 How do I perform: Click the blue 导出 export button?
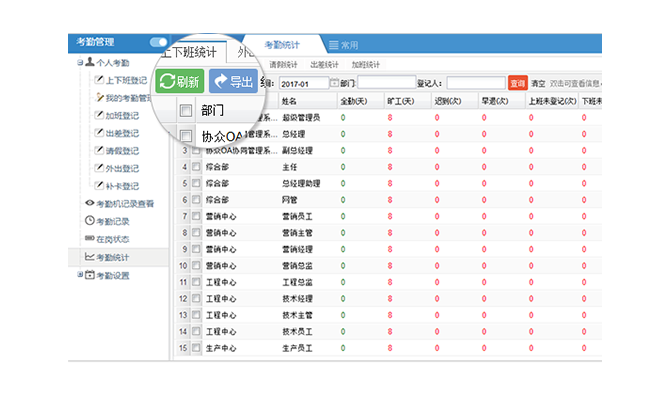(x=231, y=82)
